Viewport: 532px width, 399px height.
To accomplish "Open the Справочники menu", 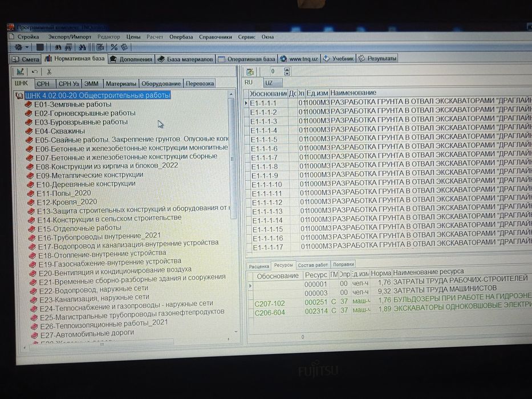I will 216,37.
